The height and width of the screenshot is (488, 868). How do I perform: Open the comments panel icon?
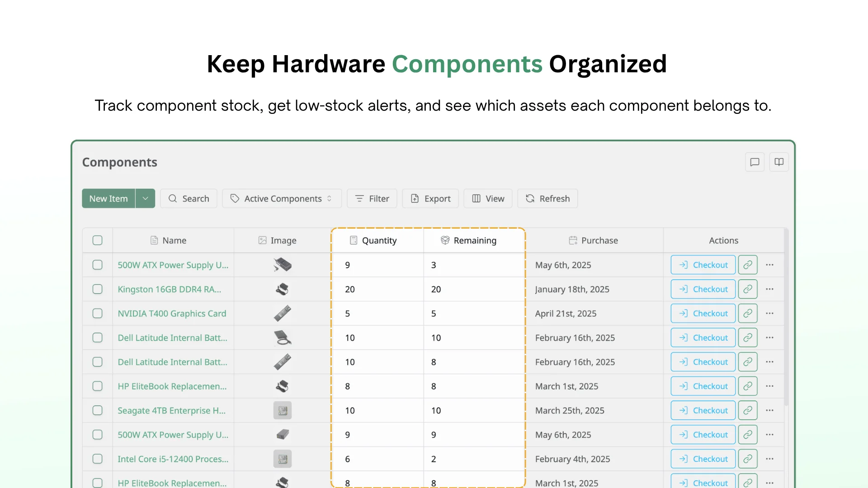tap(755, 162)
